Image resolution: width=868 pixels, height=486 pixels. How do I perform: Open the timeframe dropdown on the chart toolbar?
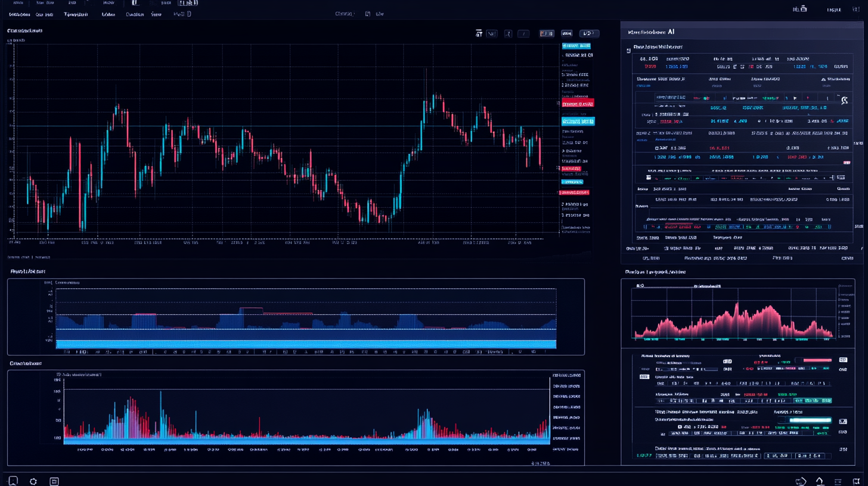coord(588,33)
